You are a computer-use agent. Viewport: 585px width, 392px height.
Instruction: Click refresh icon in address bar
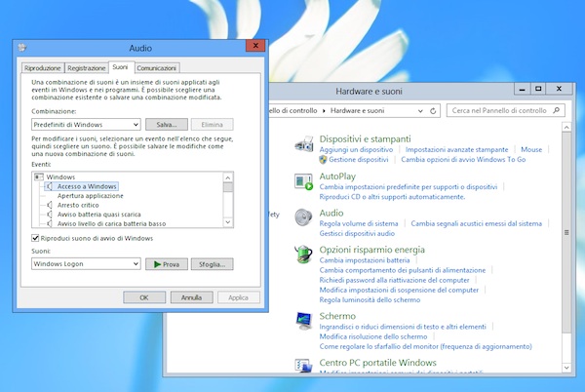(x=433, y=111)
